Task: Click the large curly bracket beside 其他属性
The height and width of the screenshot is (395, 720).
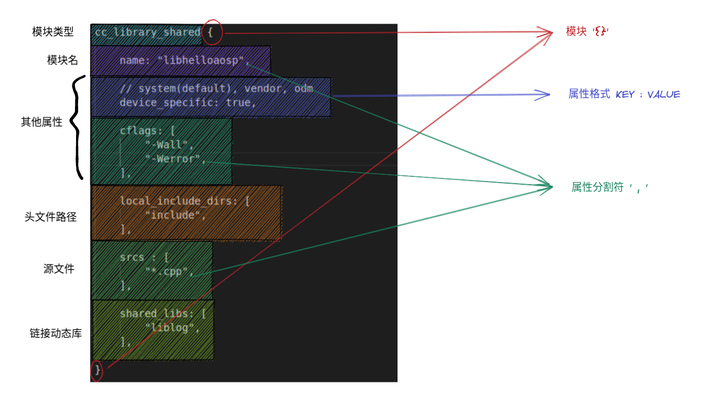Action: (x=78, y=127)
